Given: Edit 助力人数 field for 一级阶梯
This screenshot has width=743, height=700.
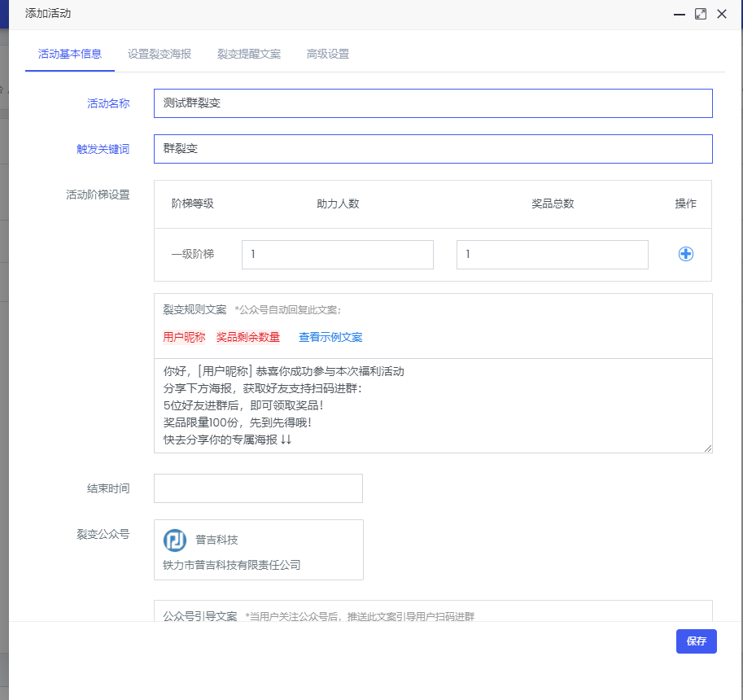Looking at the screenshot, I should pos(338,255).
